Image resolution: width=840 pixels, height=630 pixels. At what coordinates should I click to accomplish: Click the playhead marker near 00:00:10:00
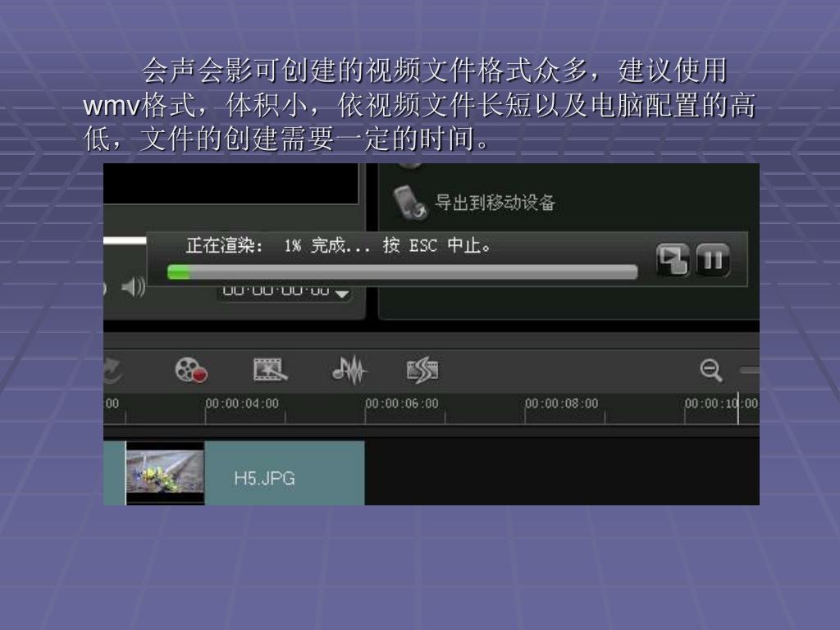738,408
